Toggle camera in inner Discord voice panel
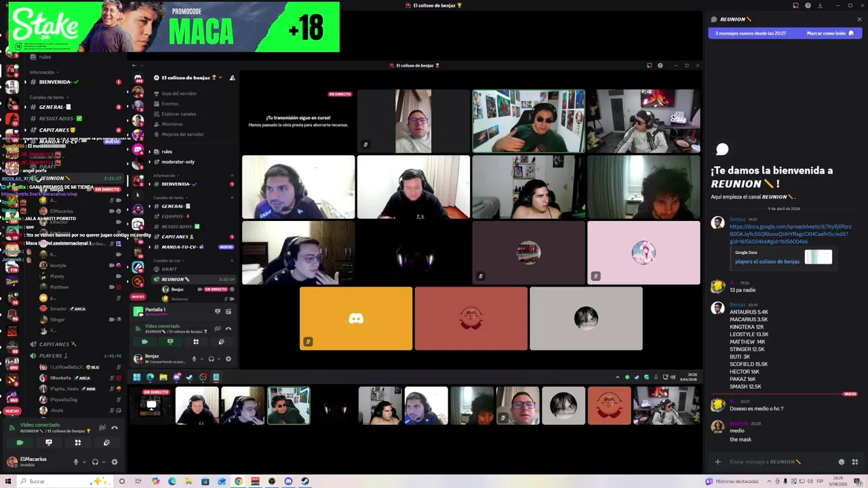The height and width of the screenshot is (488, 868). coord(144,342)
